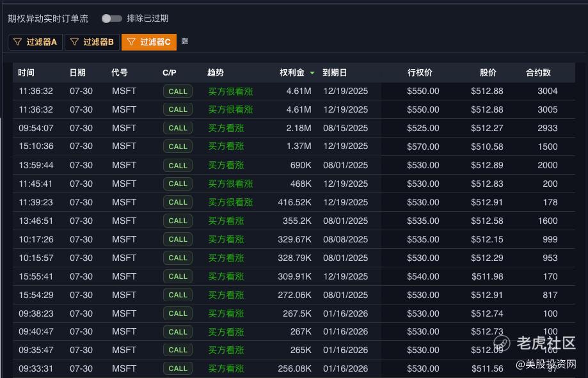Screen dimensions: 588x378
Task: Select the contract count 3004 cell
Action: (548, 91)
